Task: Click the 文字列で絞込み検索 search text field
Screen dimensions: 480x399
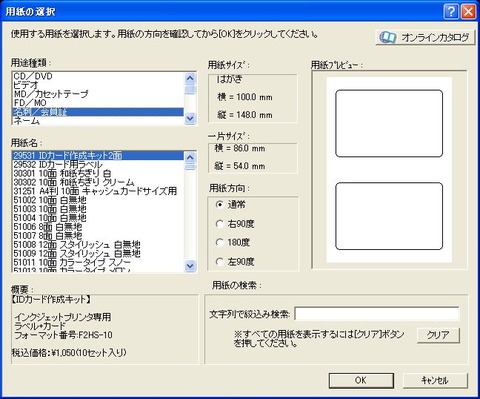Action: point(377,314)
